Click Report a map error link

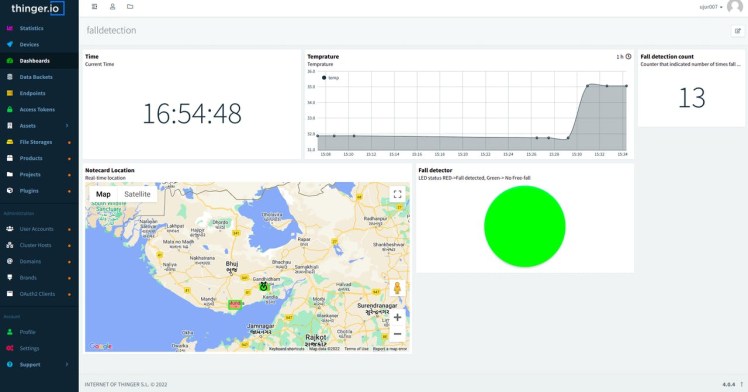click(390, 349)
